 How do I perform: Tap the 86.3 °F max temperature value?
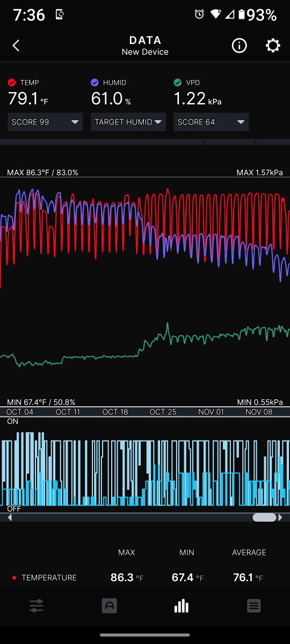tap(127, 577)
